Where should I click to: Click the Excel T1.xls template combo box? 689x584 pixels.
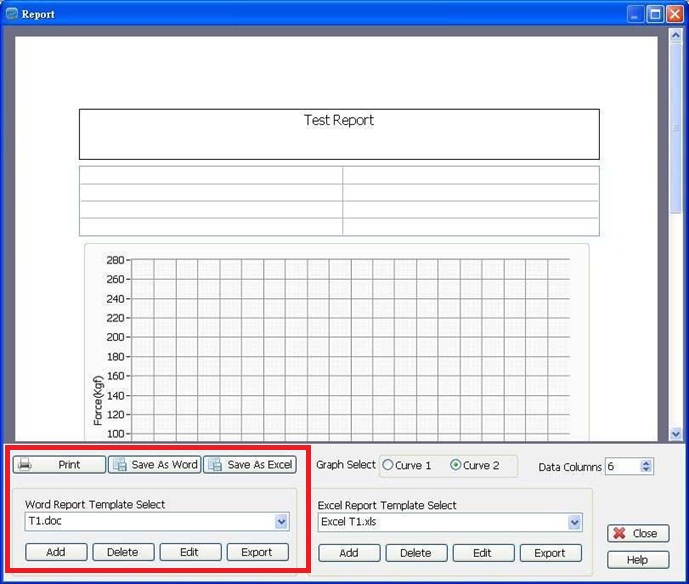click(450, 522)
